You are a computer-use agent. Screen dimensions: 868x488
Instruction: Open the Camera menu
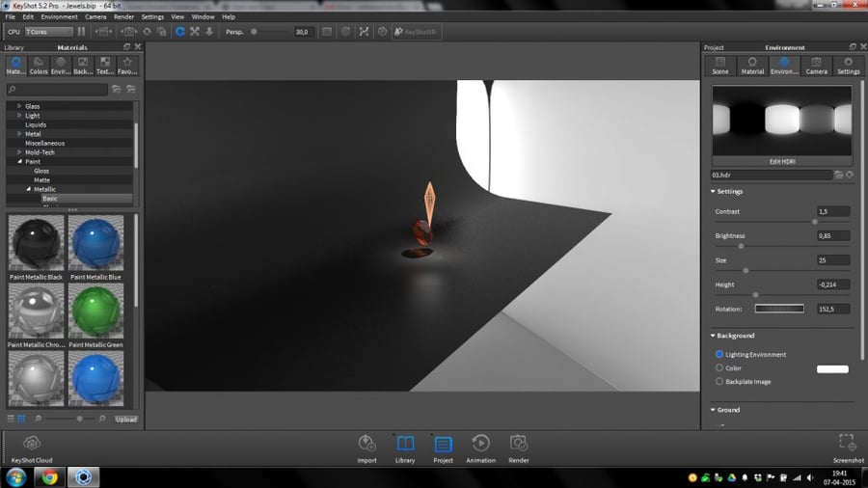pyautogui.click(x=95, y=16)
